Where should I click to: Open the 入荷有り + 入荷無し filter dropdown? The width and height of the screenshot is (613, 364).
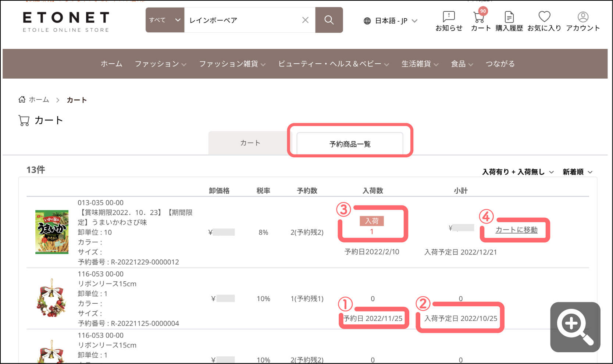pyautogui.click(x=518, y=172)
